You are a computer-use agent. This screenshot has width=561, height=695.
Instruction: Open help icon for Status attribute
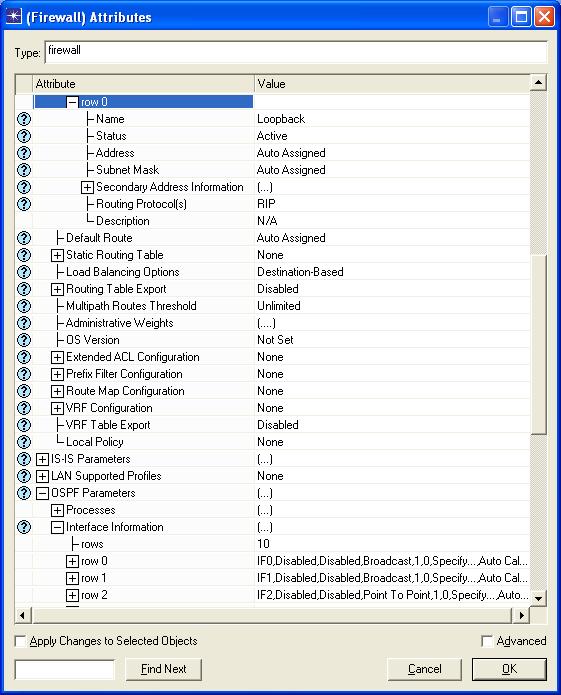click(x=24, y=136)
